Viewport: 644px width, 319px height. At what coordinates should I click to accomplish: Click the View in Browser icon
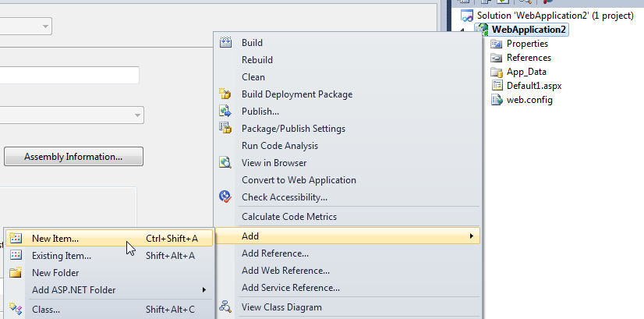coord(225,163)
